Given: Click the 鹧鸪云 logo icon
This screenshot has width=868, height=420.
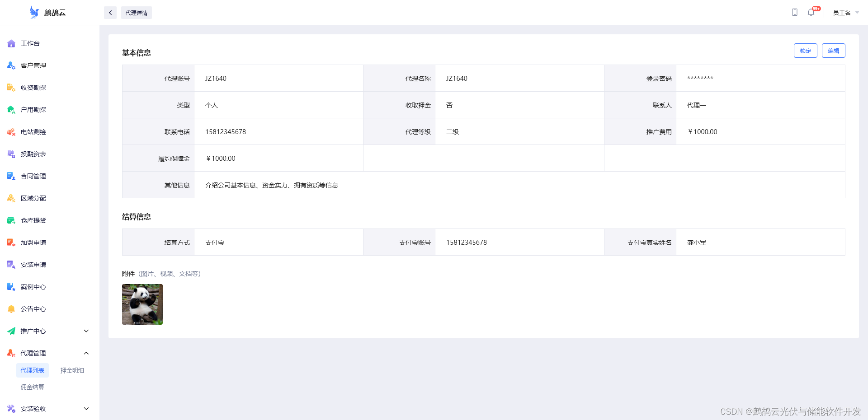Looking at the screenshot, I should click(34, 12).
